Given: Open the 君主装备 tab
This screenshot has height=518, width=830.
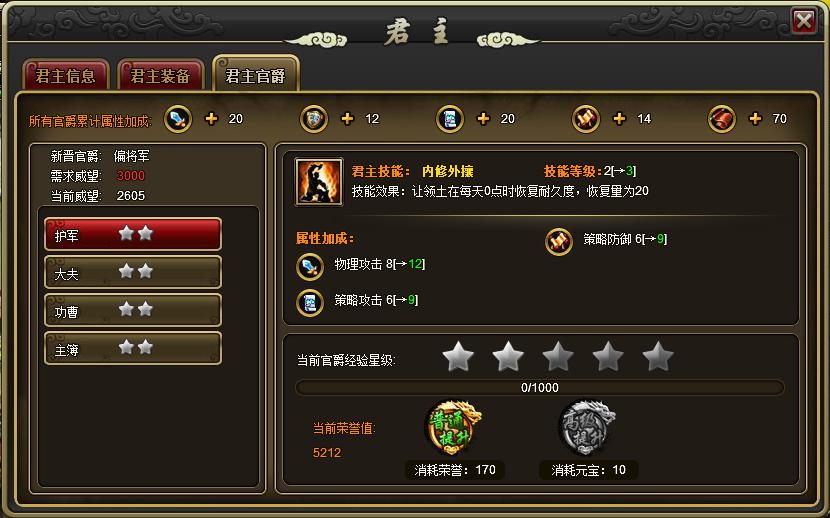Looking at the screenshot, I should click(x=160, y=75).
